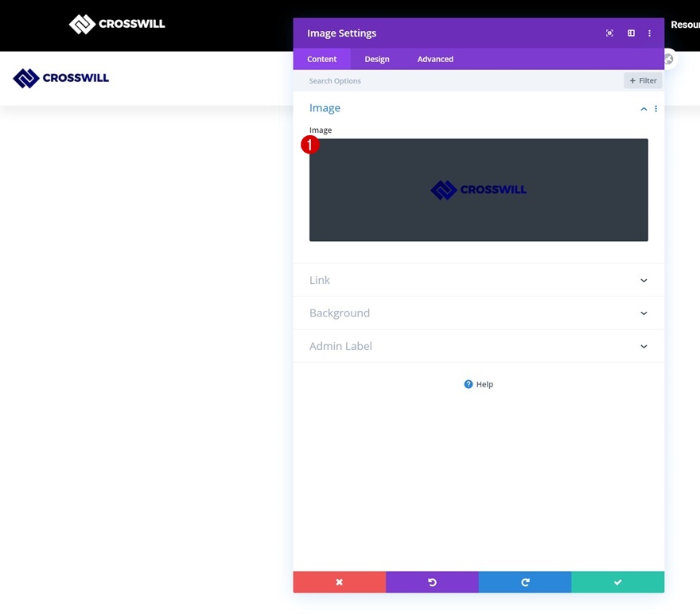Select the Content tab
This screenshot has width=700, height=614.
tap(321, 58)
